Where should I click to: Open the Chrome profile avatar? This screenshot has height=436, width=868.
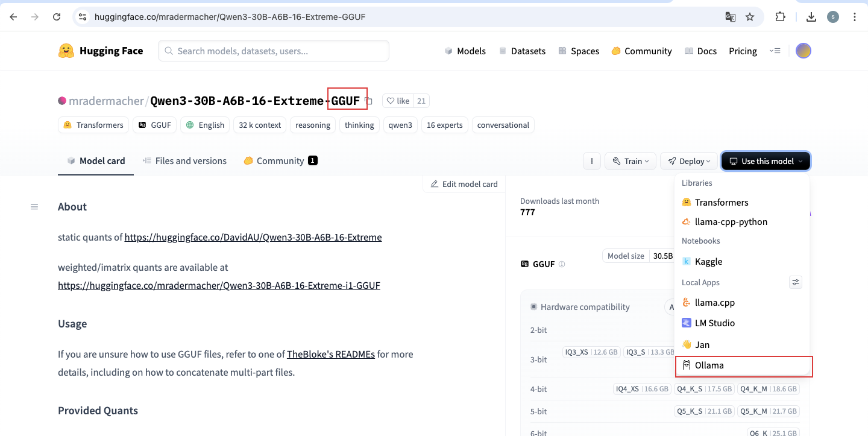833,17
